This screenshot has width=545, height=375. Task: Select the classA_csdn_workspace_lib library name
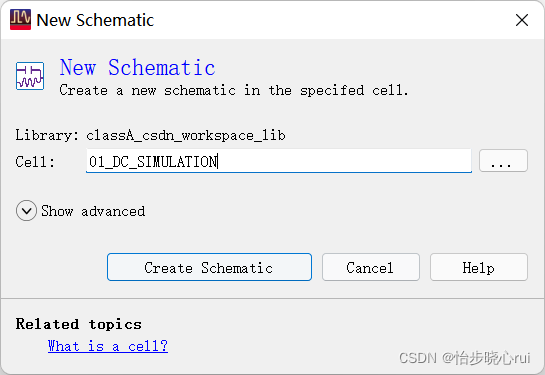(186, 135)
